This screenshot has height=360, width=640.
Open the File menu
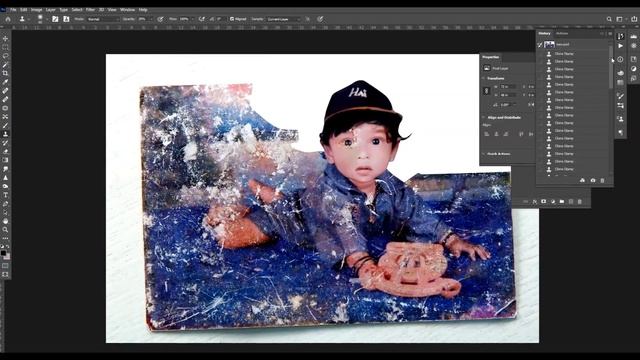pyautogui.click(x=13, y=9)
